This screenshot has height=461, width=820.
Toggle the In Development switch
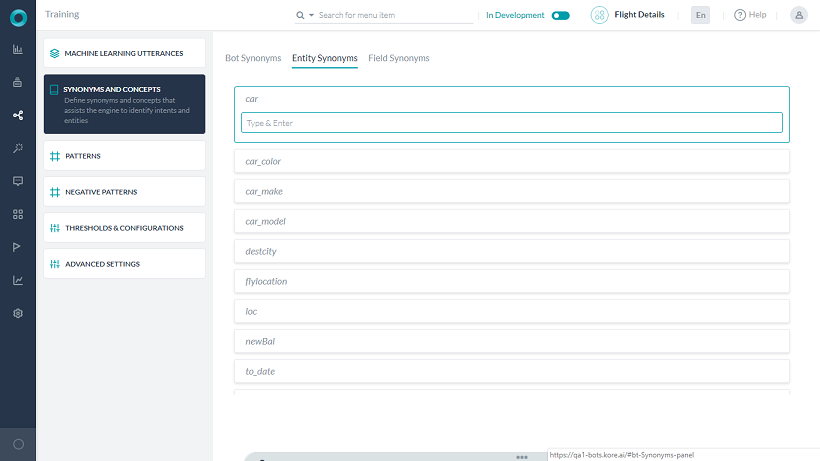tap(561, 15)
